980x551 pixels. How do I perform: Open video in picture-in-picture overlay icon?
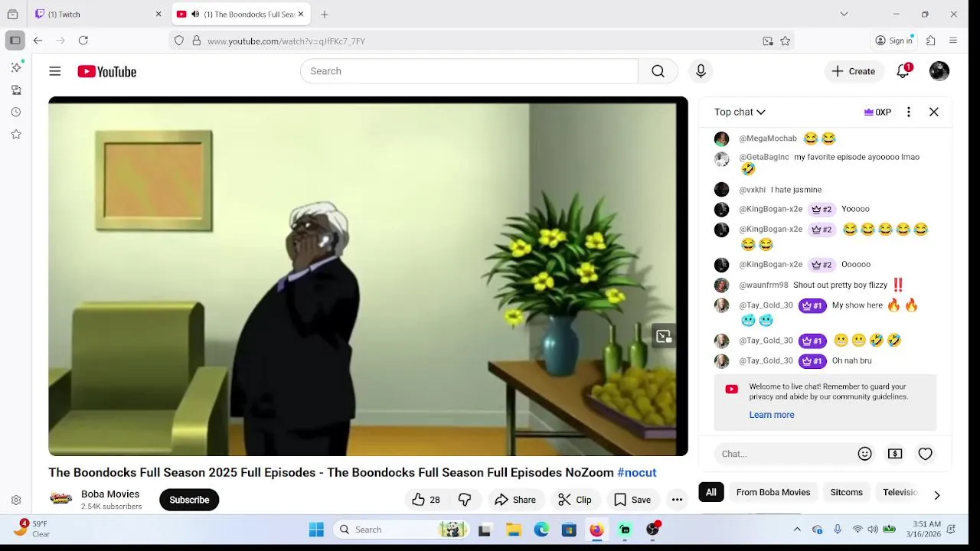[x=664, y=336]
